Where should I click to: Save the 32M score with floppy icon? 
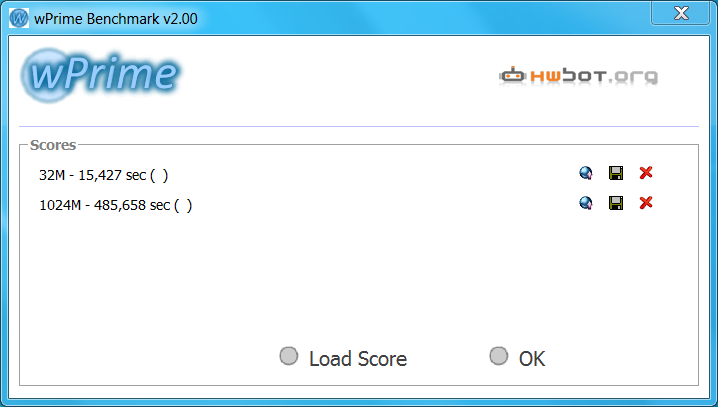[616, 173]
